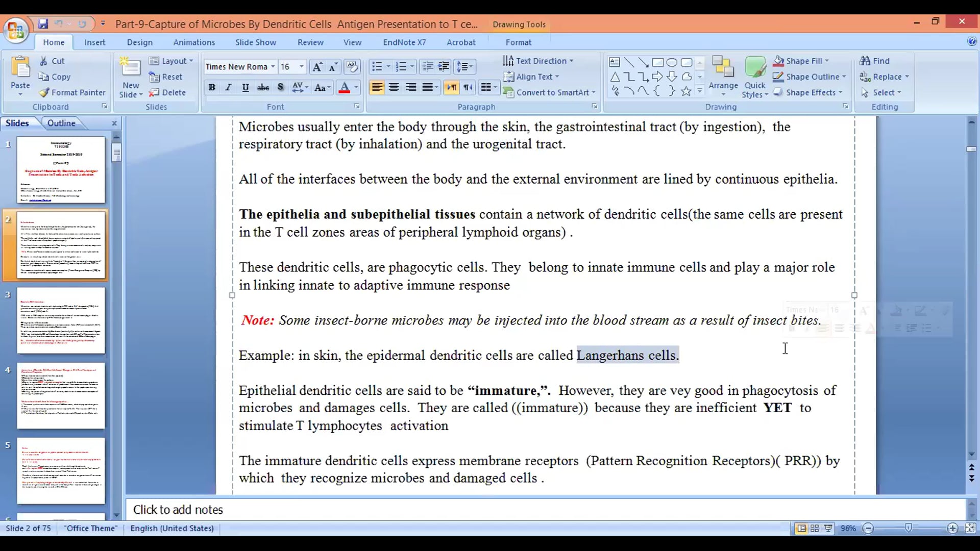Click Align Text button
Image resolution: width=980 pixels, height=551 pixels.
[531, 77]
